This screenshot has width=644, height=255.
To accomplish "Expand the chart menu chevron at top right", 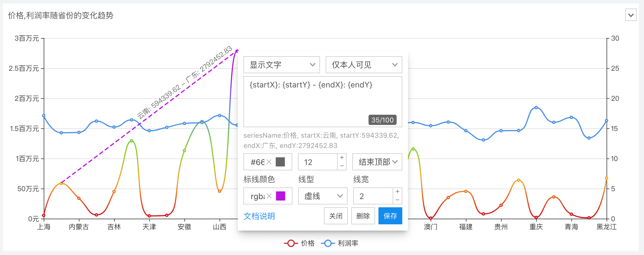I will pos(631,15).
